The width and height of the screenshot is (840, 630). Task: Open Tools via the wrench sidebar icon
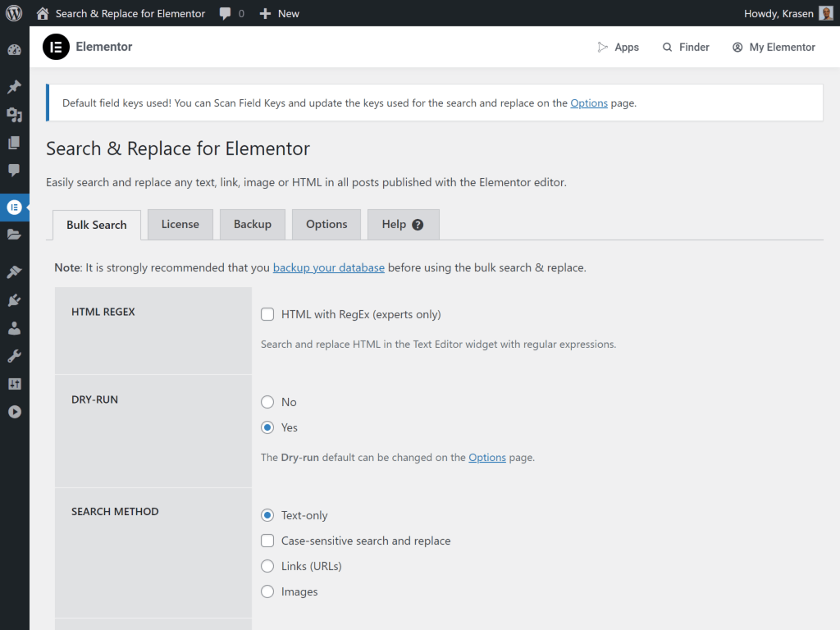tap(15, 356)
